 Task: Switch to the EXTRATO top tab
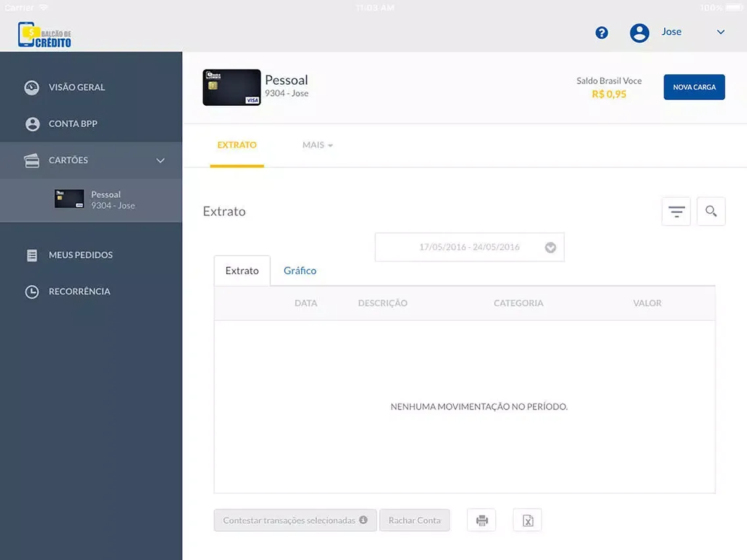pyautogui.click(x=237, y=145)
